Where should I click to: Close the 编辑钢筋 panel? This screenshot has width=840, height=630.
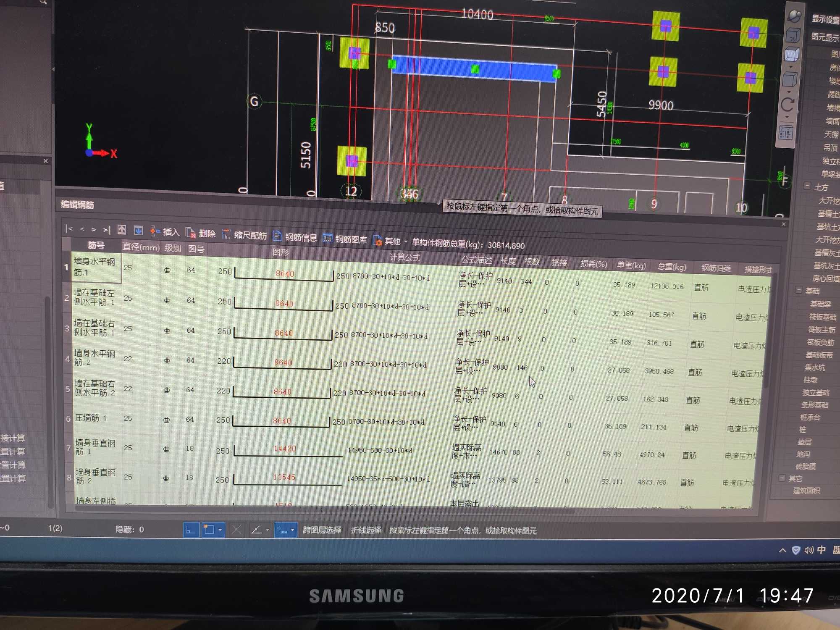(x=783, y=224)
